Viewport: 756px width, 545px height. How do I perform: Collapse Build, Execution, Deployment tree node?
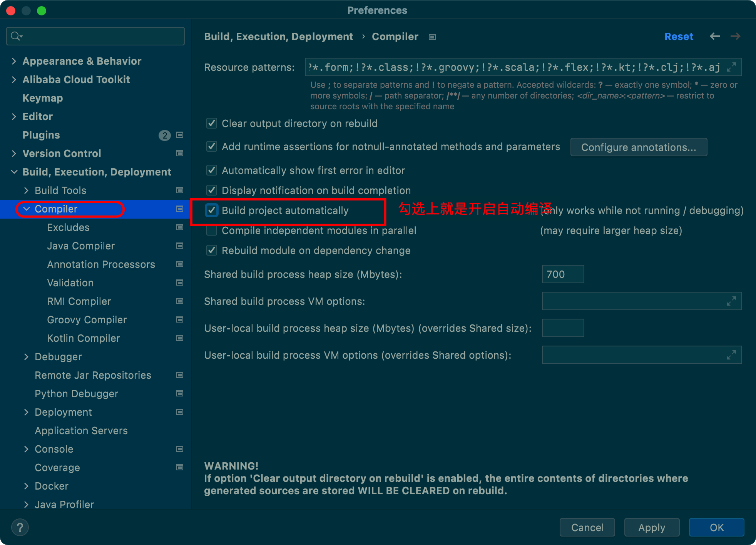click(x=14, y=172)
